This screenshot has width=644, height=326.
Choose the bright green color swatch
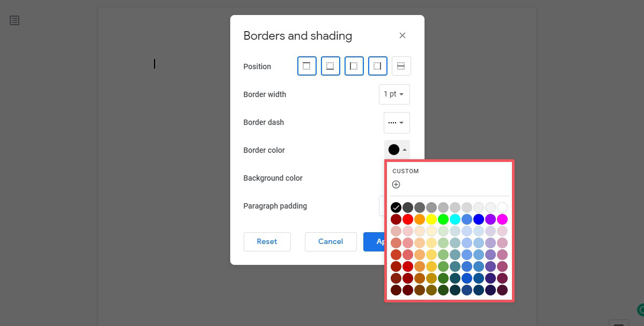pos(443,219)
